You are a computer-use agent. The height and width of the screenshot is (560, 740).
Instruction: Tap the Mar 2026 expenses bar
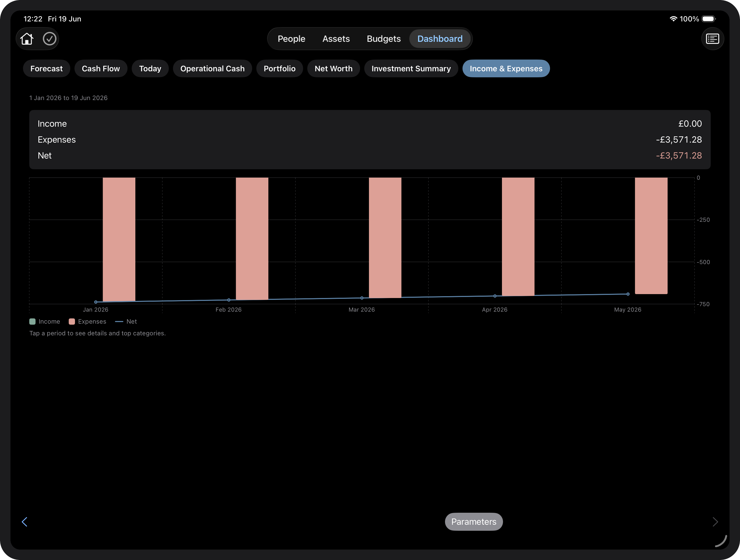(x=385, y=237)
